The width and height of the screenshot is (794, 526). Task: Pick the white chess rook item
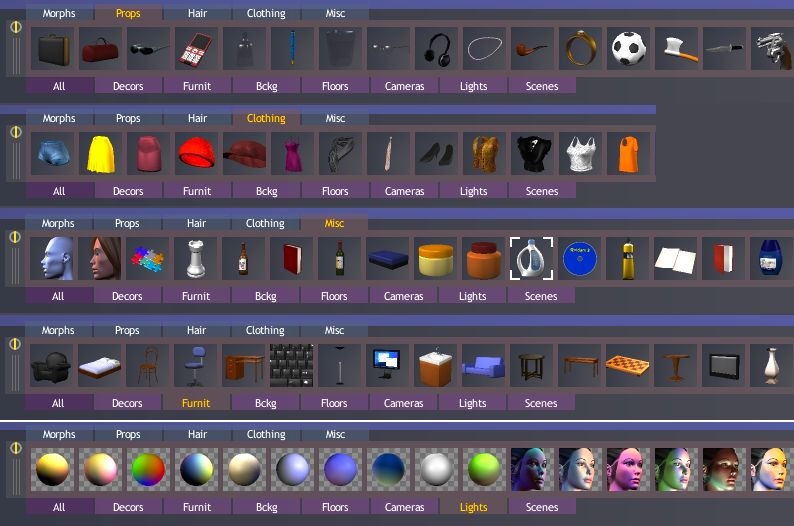[195, 259]
